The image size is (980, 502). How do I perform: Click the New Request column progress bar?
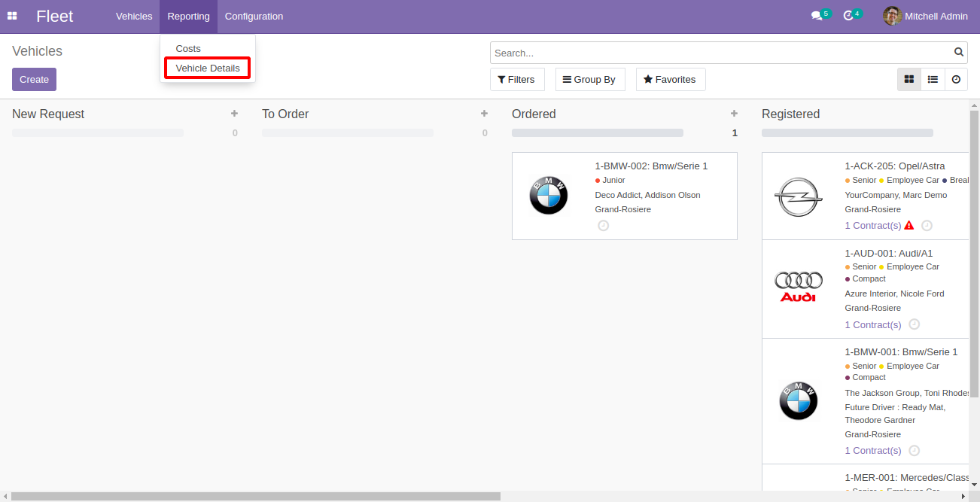98,132
